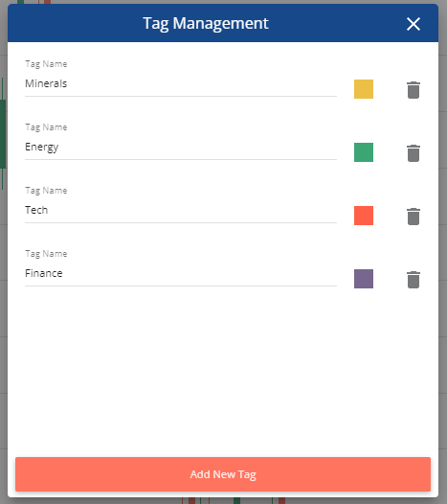
Task: Add a new tag with bottom button
Action: [223, 474]
